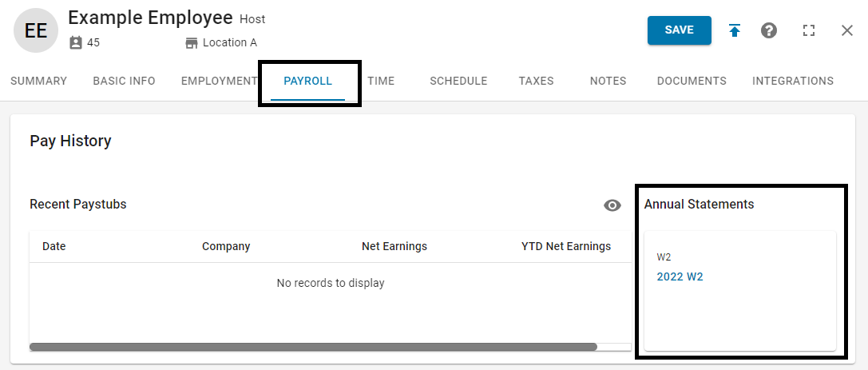Viewport: 868px width, 370px height.
Task: Switch to the SCHEDULE tab
Action: click(458, 81)
